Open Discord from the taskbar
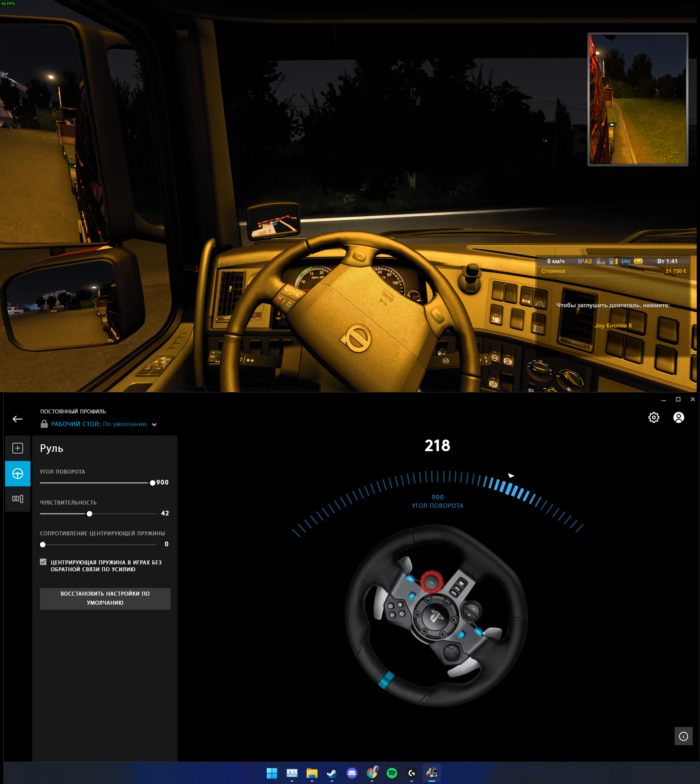This screenshot has width=700, height=784. pyautogui.click(x=352, y=773)
